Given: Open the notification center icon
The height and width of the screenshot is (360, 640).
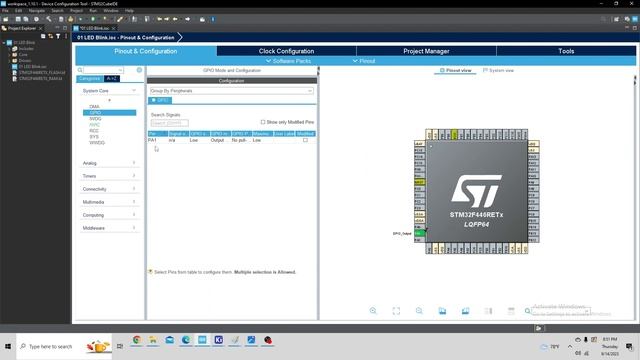Looking at the screenshot, I should 629,347.
